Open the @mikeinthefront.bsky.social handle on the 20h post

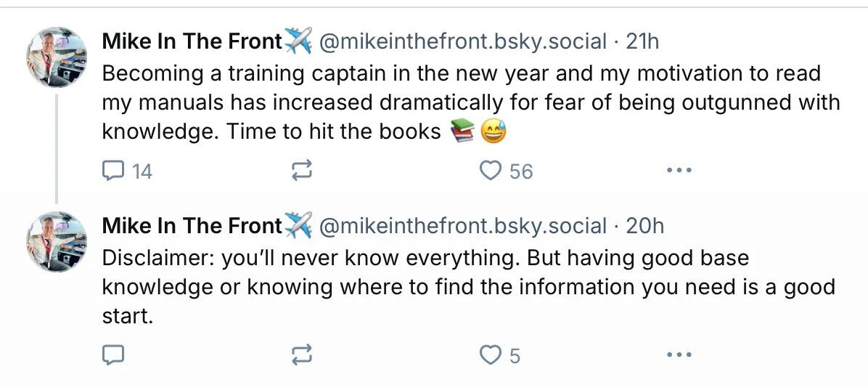click(x=462, y=226)
